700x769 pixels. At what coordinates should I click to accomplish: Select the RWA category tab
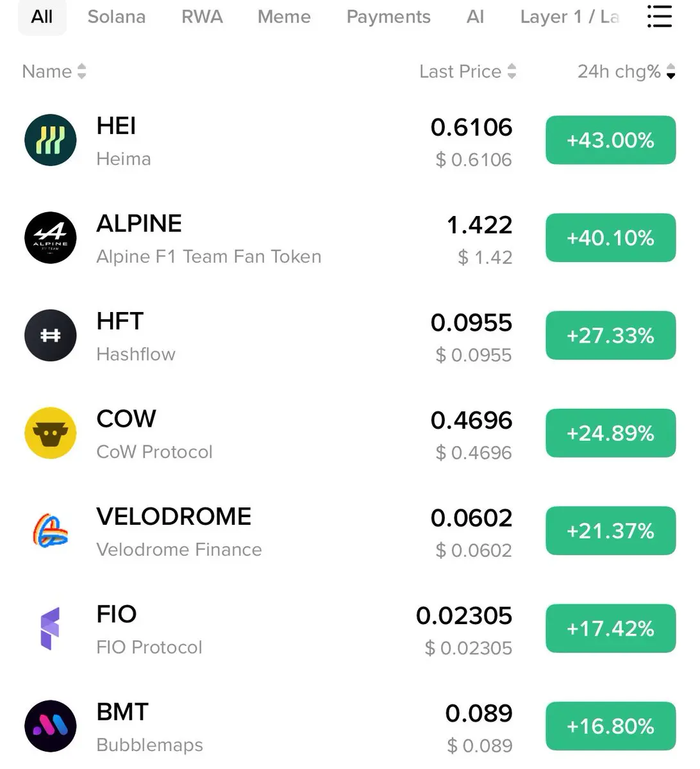202,17
